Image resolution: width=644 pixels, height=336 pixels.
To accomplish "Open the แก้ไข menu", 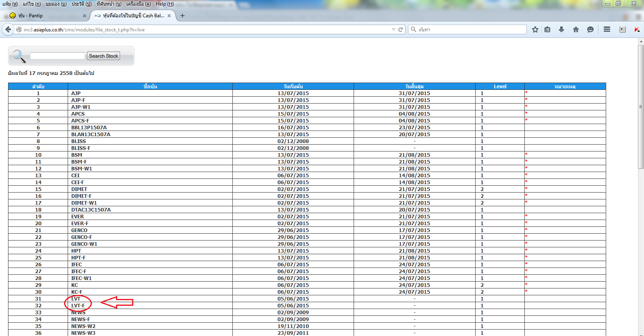I will pos(32,4).
